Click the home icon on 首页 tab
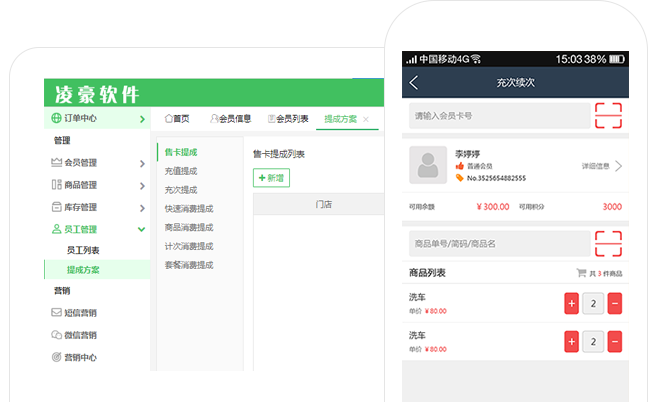660x402 pixels. pos(169,119)
